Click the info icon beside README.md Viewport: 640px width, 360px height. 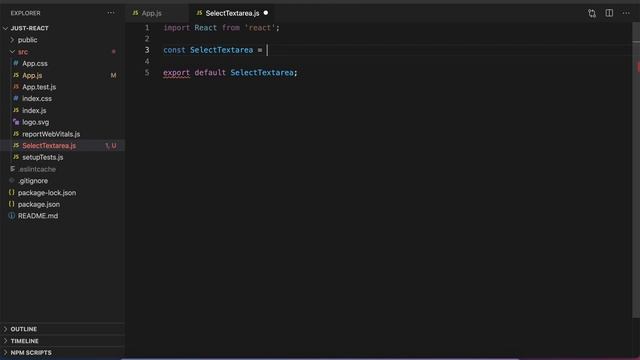tap(11, 216)
